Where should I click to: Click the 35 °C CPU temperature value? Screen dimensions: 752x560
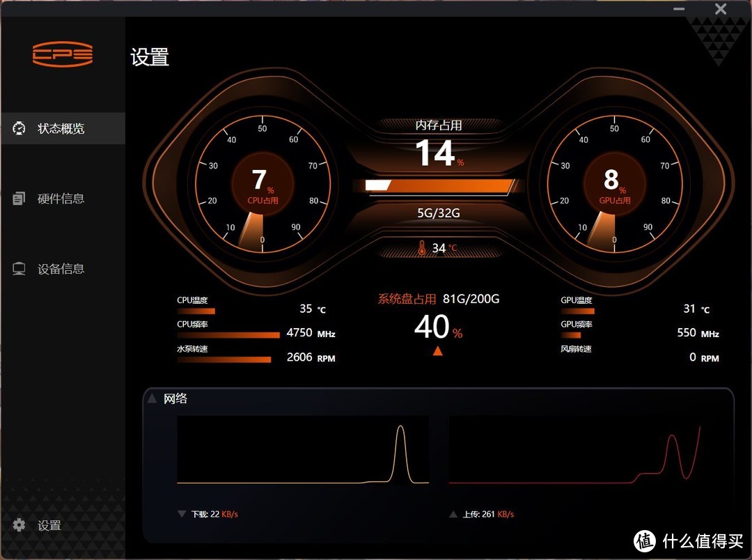coord(313,309)
